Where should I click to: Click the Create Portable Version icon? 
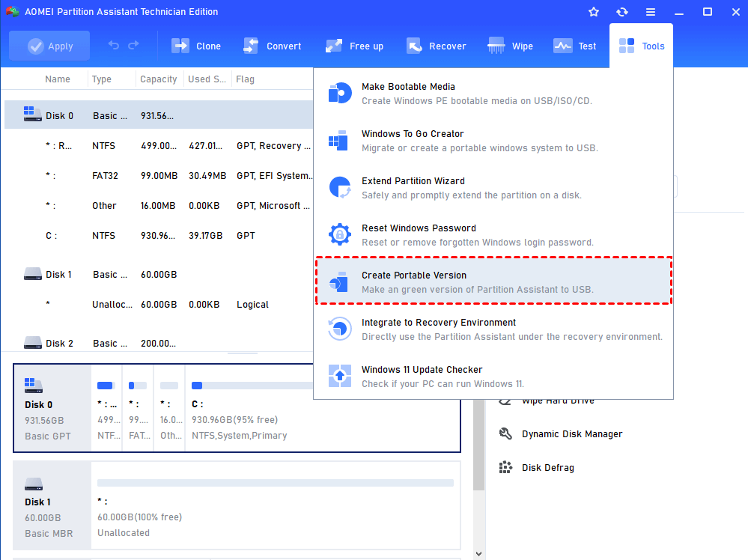click(x=338, y=282)
